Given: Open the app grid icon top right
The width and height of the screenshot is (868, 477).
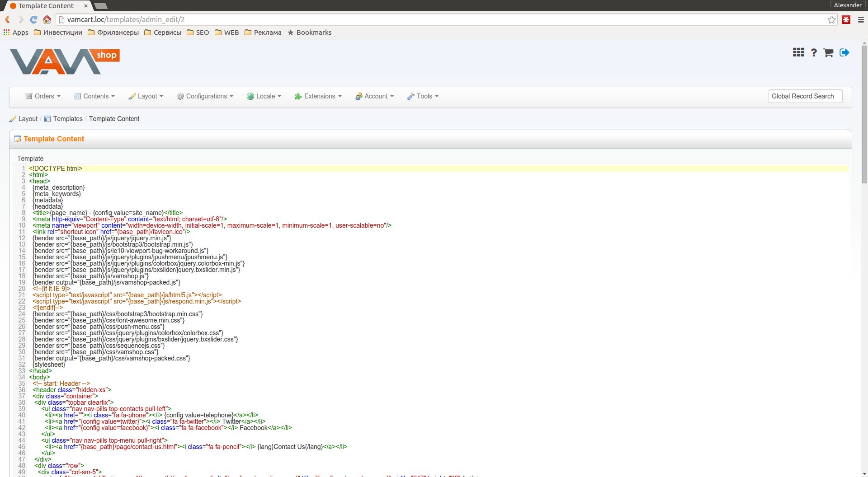Looking at the screenshot, I should coord(798,52).
